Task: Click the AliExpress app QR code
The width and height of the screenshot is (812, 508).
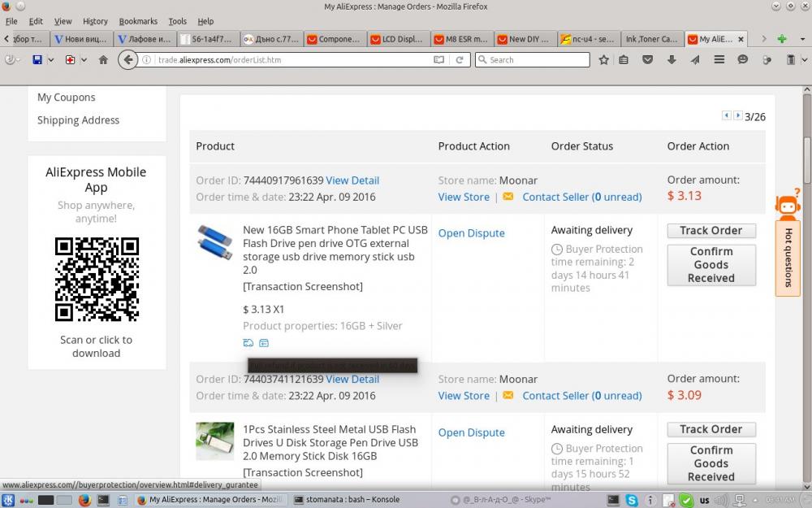Action: (97, 280)
